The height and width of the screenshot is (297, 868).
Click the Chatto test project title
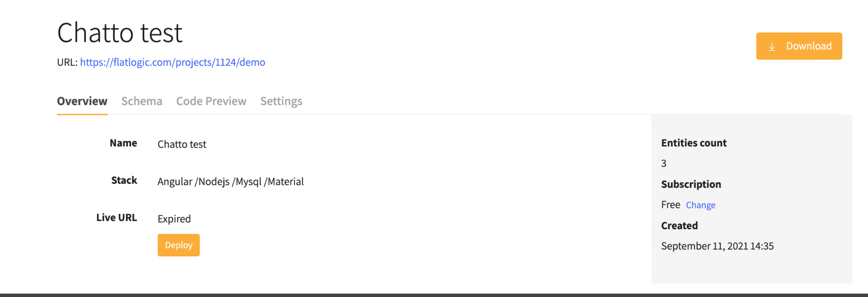(x=120, y=33)
